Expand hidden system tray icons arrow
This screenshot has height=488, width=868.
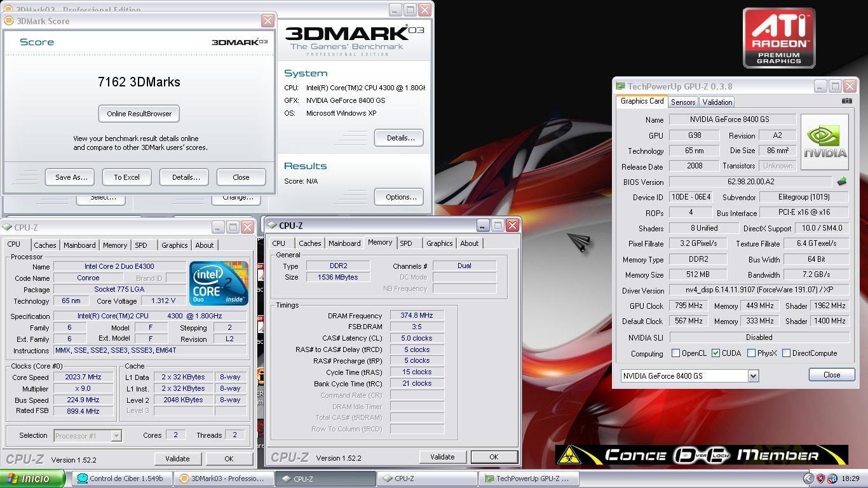[x=808, y=478]
